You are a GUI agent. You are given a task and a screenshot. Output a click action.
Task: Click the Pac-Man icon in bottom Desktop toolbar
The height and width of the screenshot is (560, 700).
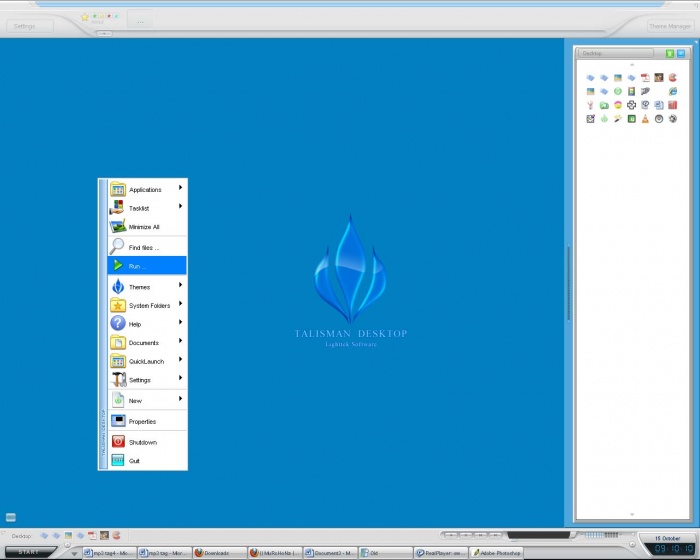(x=116, y=535)
